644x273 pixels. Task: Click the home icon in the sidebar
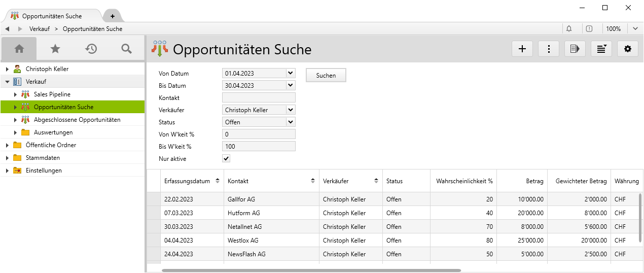19,49
